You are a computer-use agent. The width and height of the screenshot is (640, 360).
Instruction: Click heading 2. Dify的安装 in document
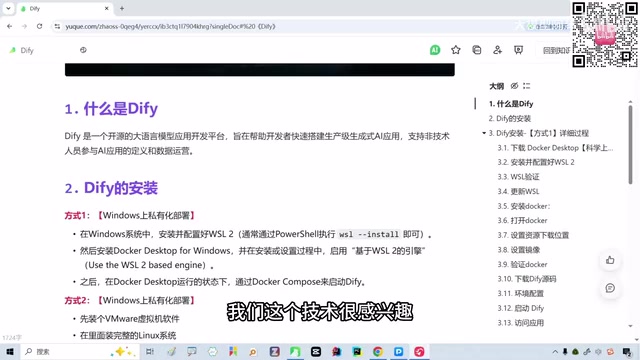tap(111, 188)
